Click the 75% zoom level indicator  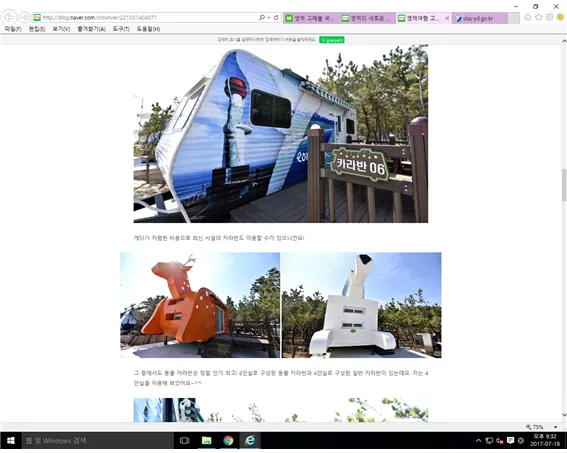(x=535, y=427)
